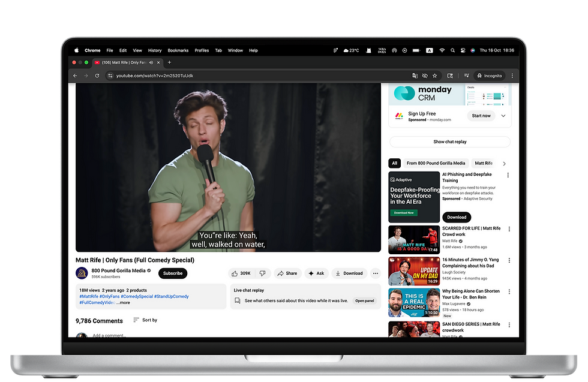Open a new tab with plus button

coord(169,62)
